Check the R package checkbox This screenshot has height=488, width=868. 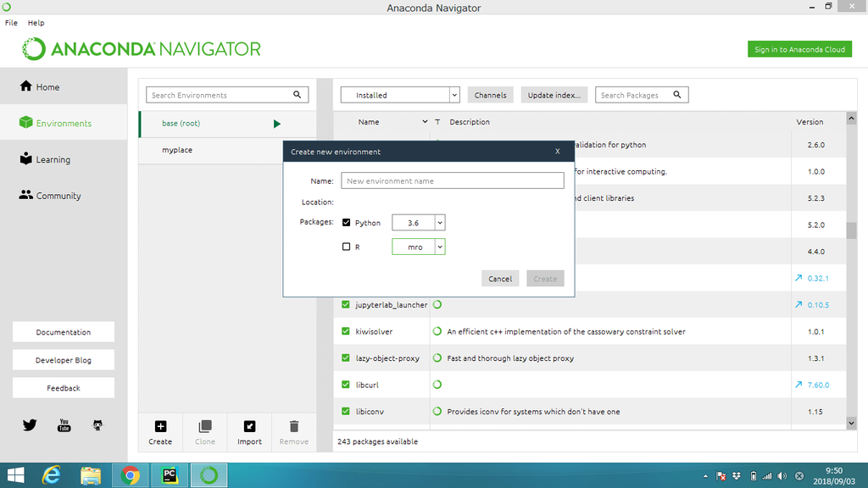[x=346, y=247]
